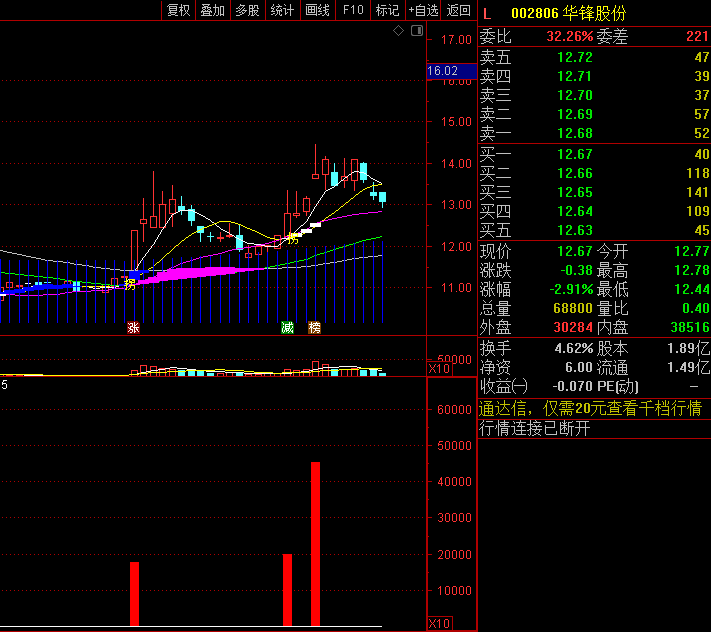Select 买三 price 12.65
Viewport: 711px width, 632px height.
pyautogui.click(x=575, y=193)
